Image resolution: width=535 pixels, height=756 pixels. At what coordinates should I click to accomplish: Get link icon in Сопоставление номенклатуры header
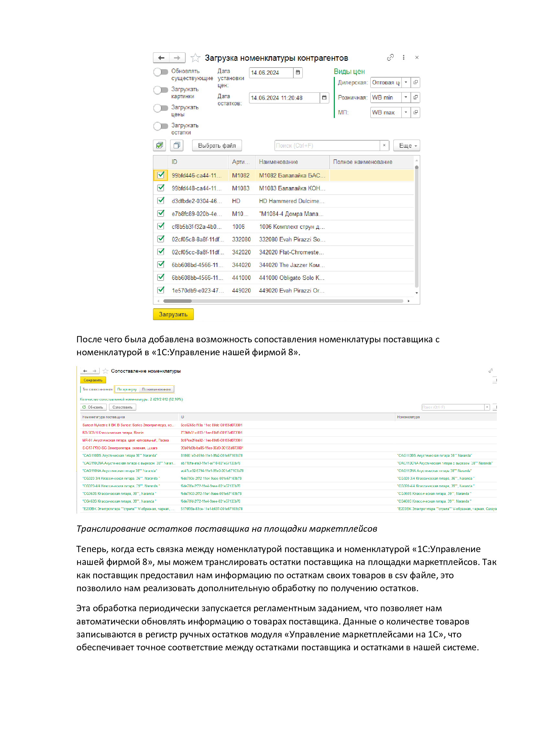click(x=491, y=371)
